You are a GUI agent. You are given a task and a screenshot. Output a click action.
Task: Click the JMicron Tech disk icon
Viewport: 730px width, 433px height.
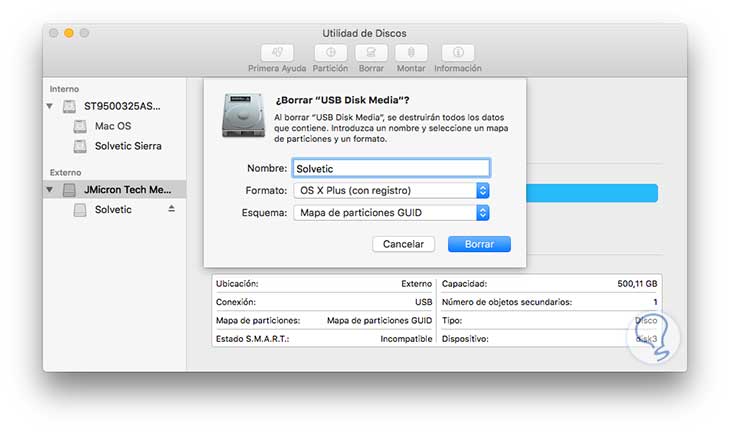(69, 190)
